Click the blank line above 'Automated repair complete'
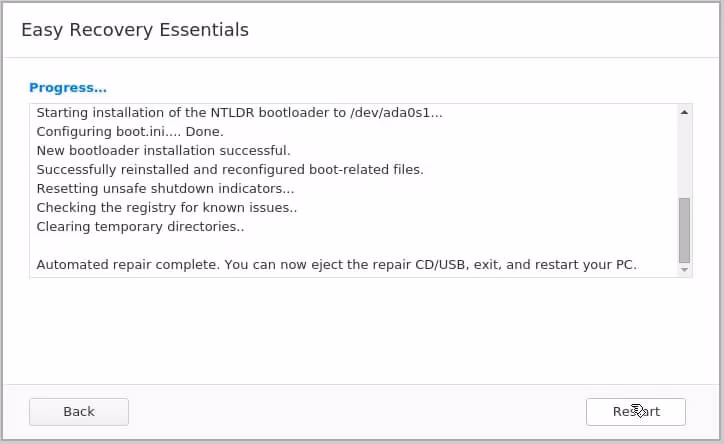 pos(300,246)
